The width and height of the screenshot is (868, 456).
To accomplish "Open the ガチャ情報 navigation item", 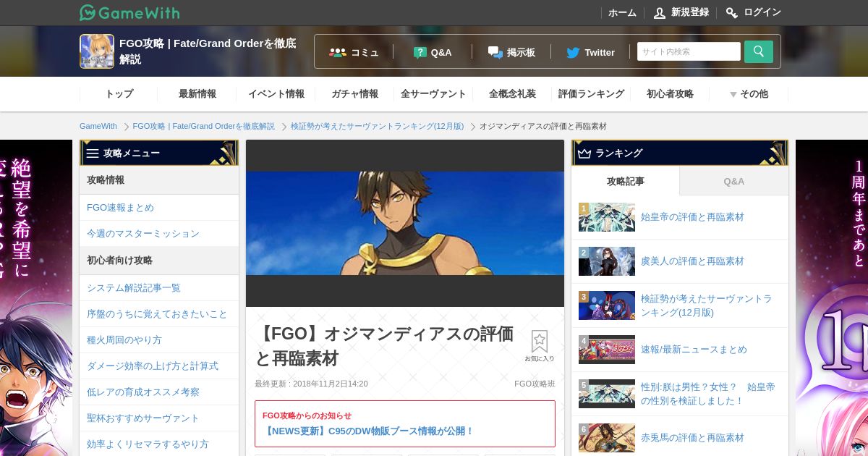I will tap(355, 94).
